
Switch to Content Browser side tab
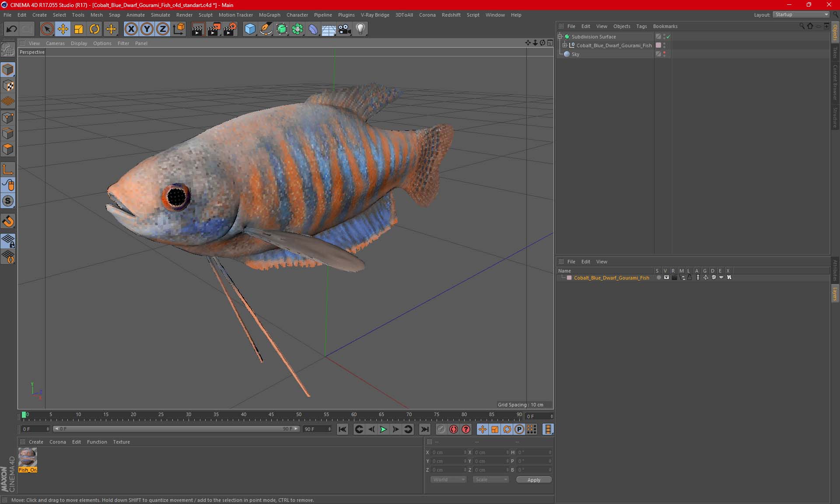pos(835,82)
